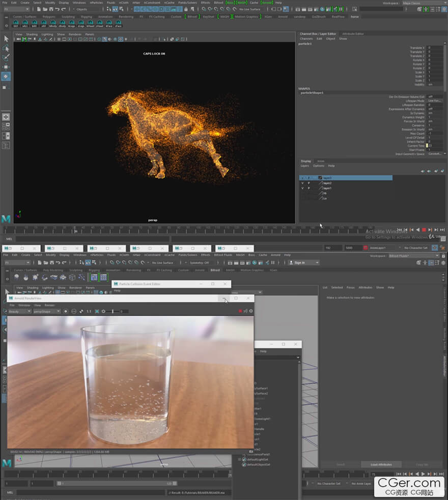Click the redo arrow in bottom Maya status line
The image size is (448, 500).
(64, 262)
